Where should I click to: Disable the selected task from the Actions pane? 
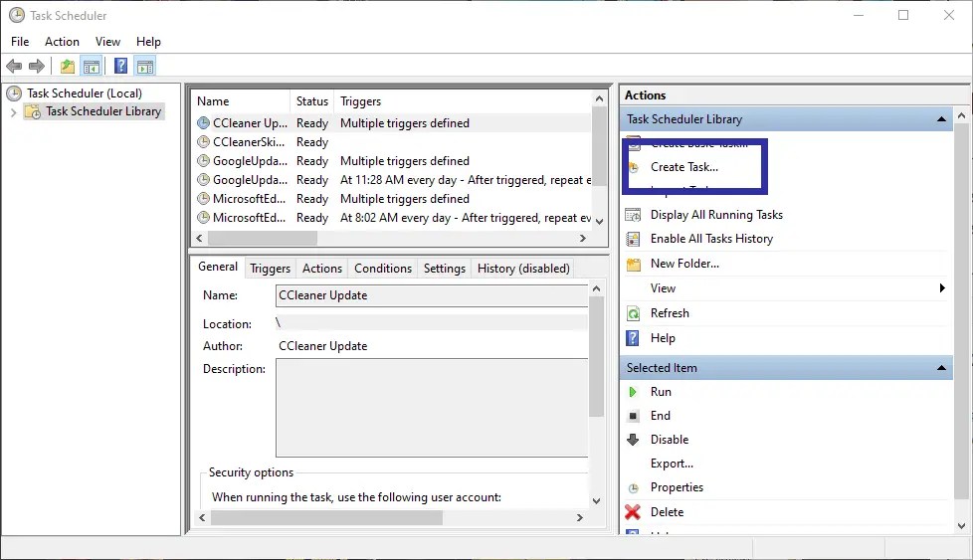coord(669,440)
